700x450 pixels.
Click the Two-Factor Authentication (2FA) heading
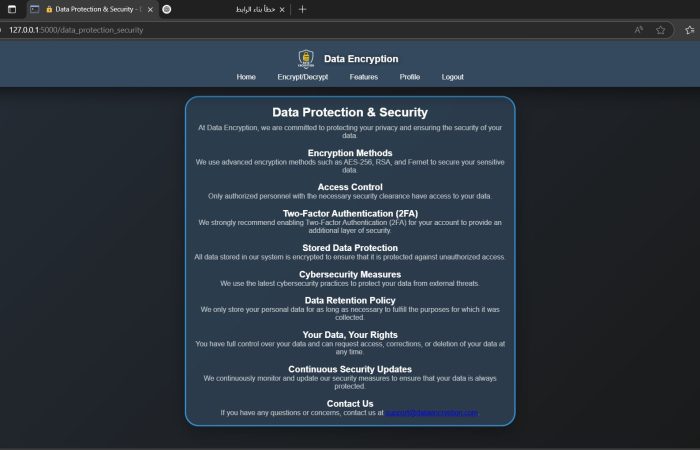(350, 213)
